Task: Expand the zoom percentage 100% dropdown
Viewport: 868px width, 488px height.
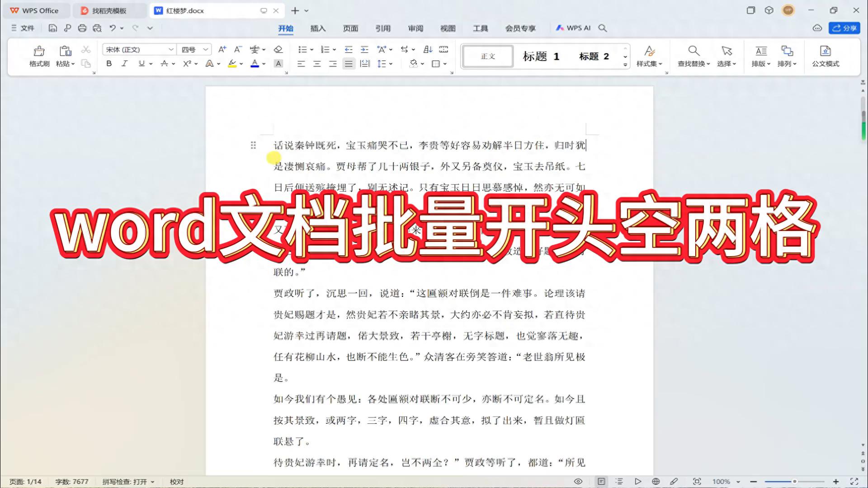Action: tap(738, 482)
